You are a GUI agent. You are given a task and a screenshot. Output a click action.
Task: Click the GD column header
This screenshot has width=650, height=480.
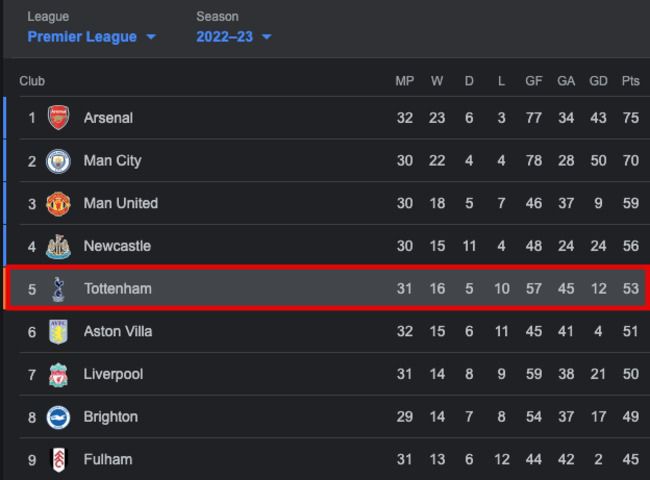598,81
